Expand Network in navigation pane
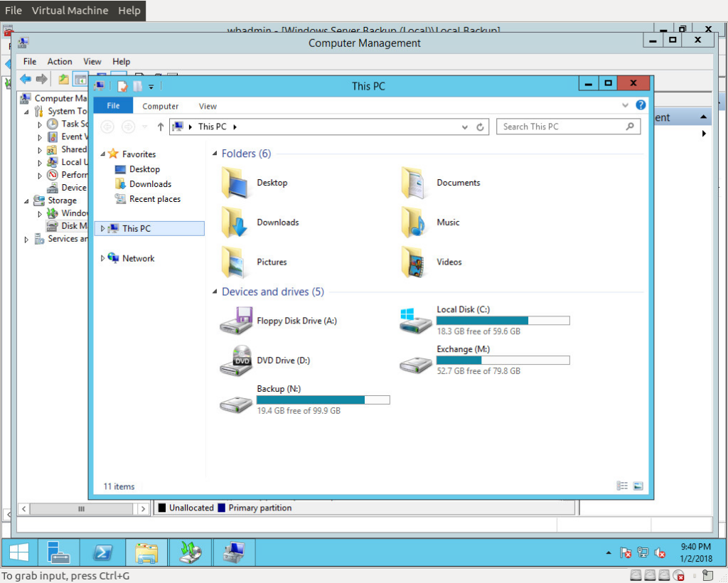This screenshot has width=728, height=583. (x=102, y=259)
